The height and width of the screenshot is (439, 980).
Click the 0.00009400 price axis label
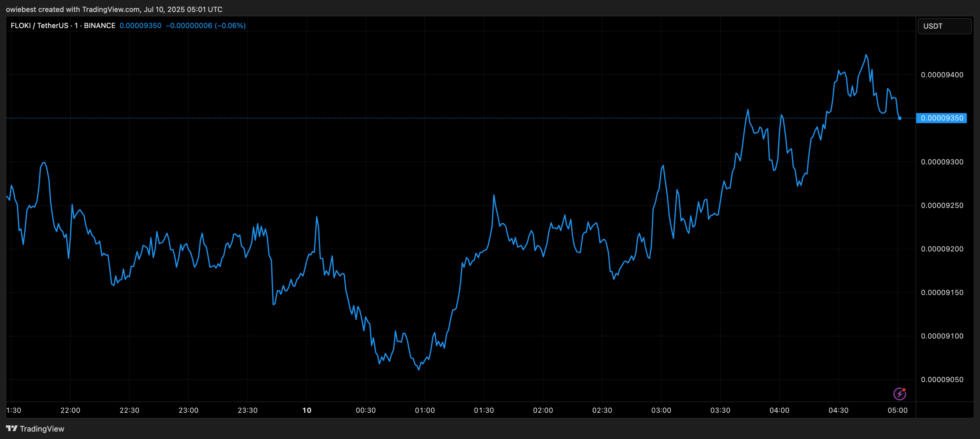click(942, 75)
